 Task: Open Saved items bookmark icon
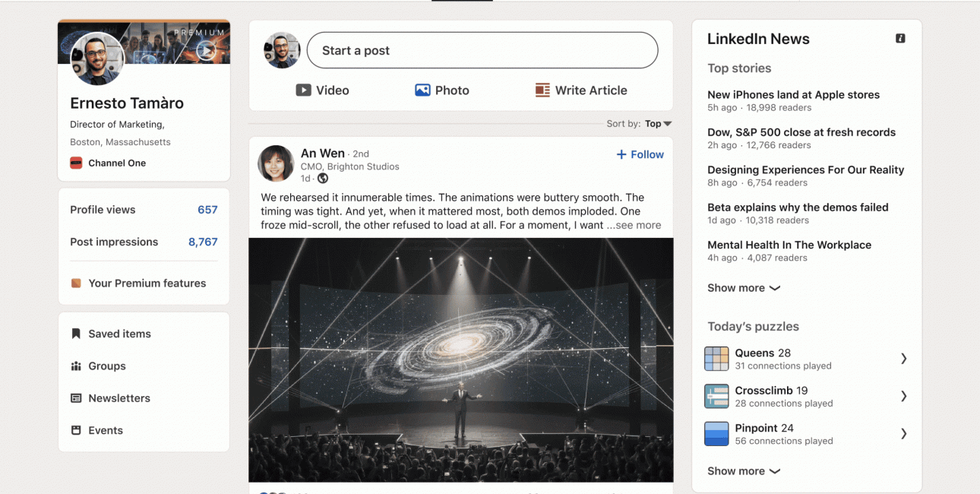76,334
